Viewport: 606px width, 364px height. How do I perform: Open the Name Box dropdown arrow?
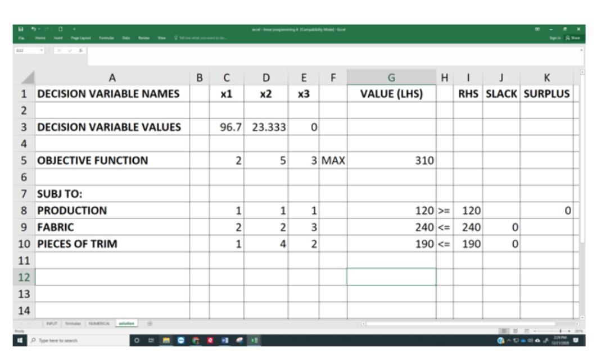(x=42, y=50)
